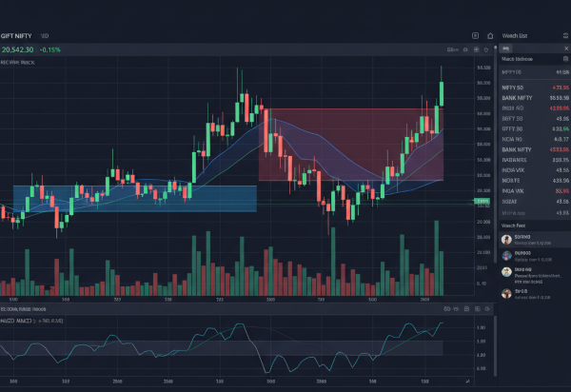Select the INDIA VIX watchlist row

(535, 170)
